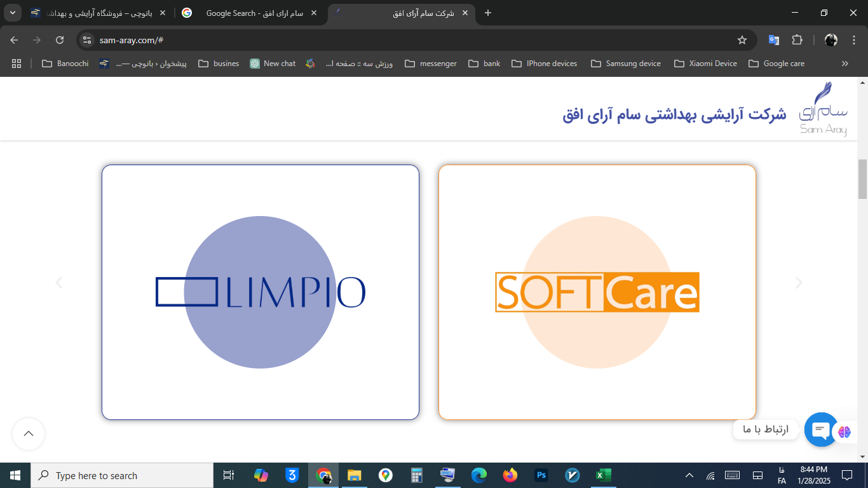Click the pink brain assistant icon
This screenshot has width=868, height=488.
click(844, 431)
